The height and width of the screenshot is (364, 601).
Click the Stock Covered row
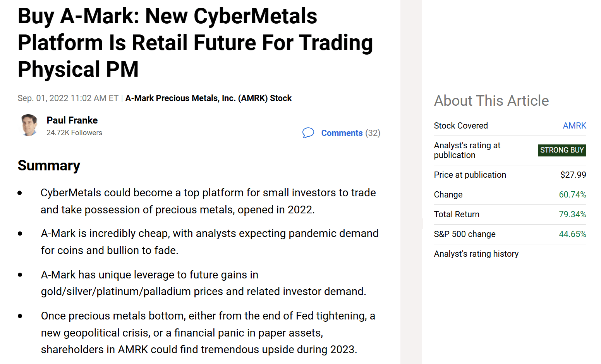(x=461, y=125)
